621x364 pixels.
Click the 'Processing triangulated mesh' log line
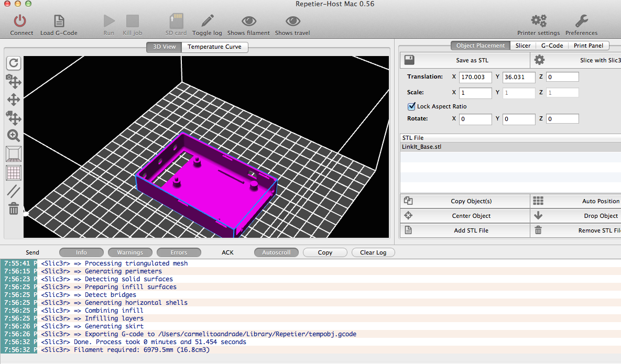point(114,263)
